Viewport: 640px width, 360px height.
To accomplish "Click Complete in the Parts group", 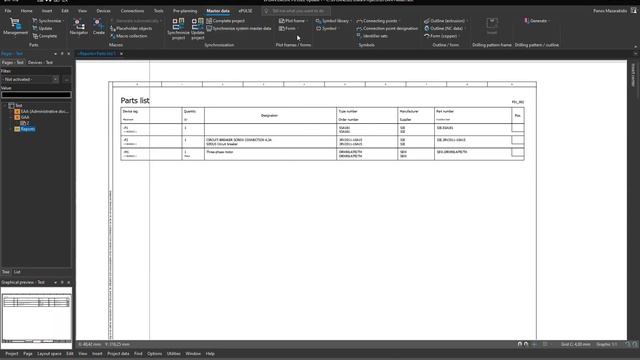I will 45,36.
